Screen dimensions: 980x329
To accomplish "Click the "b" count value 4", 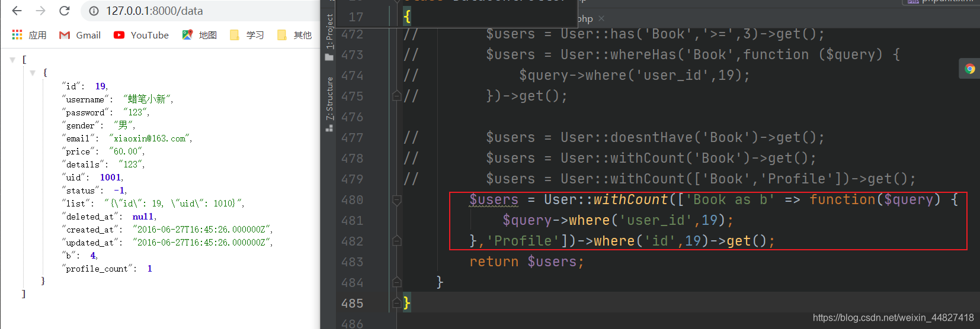I will click(x=93, y=256).
